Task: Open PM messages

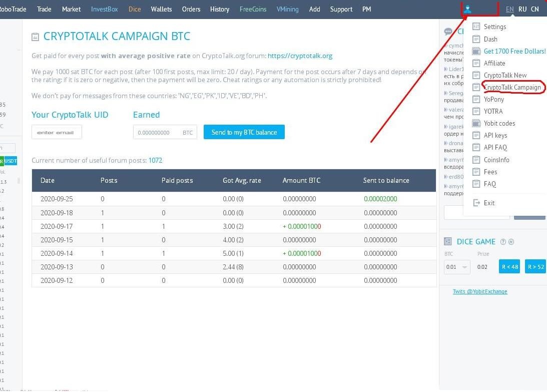Action: [x=367, y=9]
